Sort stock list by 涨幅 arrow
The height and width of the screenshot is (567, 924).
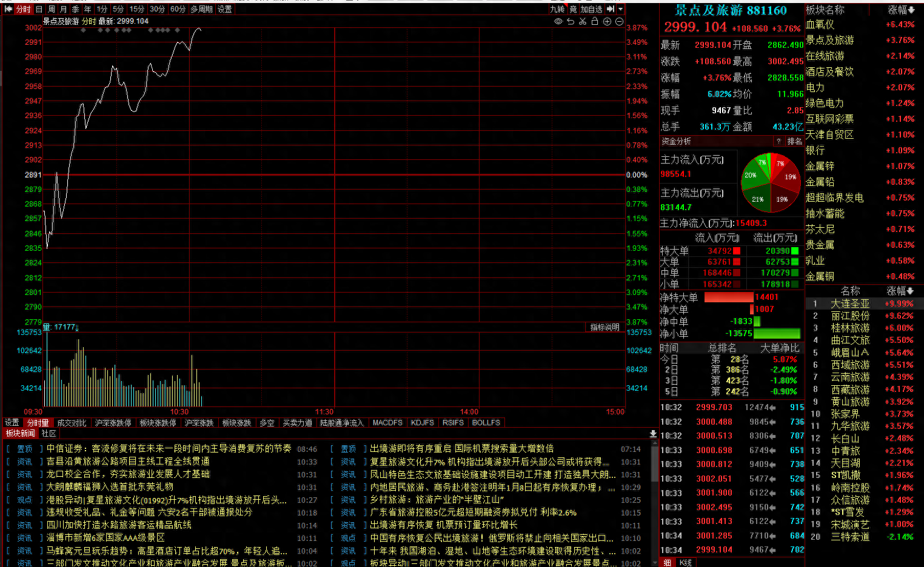911,291
